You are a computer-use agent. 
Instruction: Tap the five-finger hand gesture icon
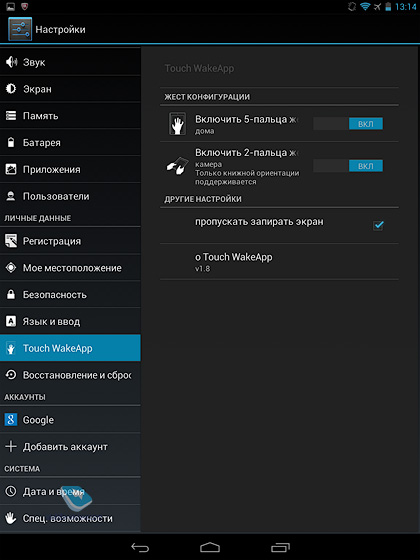(x=178, y=124)
